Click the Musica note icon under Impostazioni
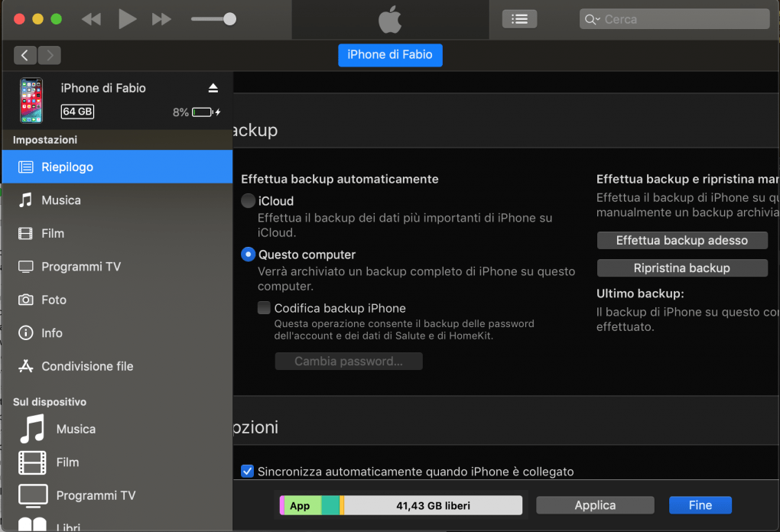The width and height of the screenshot is (780, 532). 25,199
